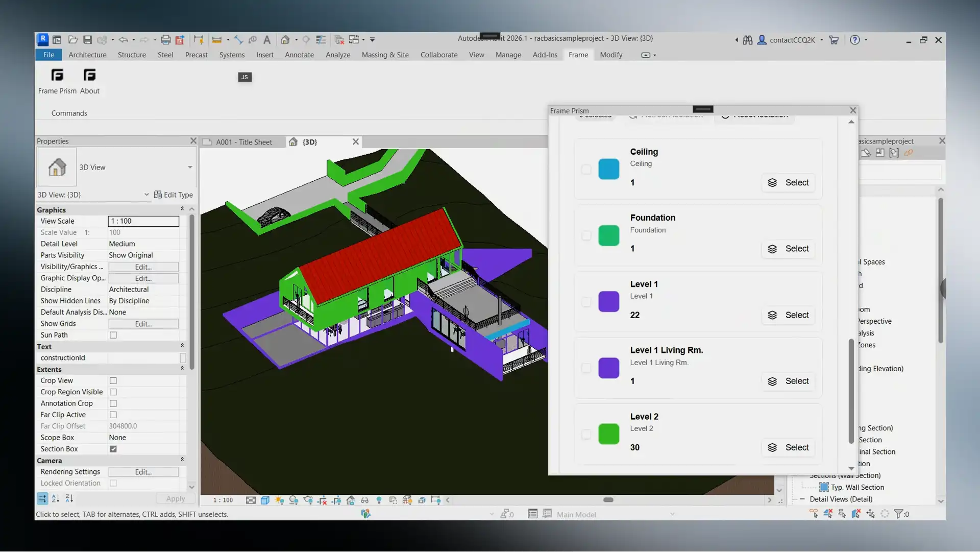Click the Ceiling blue color swatch
980x552 pixels.
[x=608, y=169]
